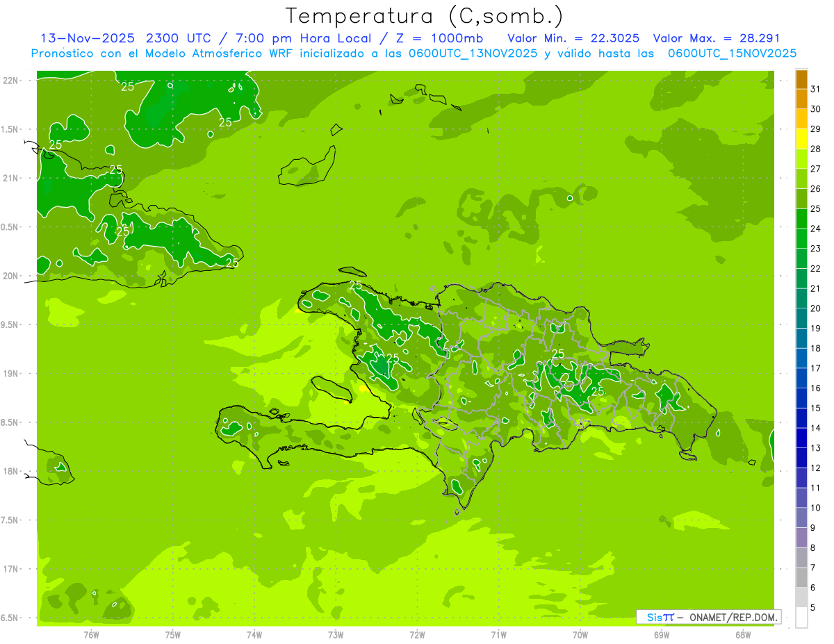Image resolution: width=834 pixels, height=644 pixels.
Task: Select legend swatch between 29 and 30
Action: [x=801, y=119]
